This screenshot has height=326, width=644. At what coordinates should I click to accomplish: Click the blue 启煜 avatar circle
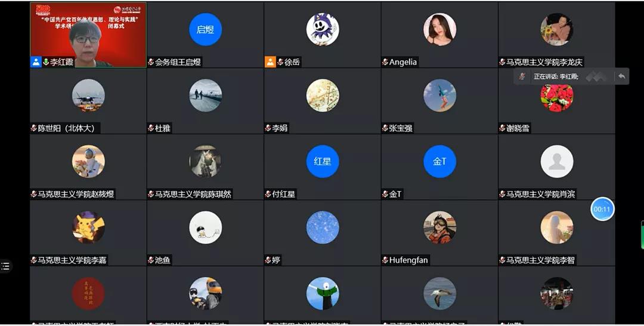click(x=205, y=30)
